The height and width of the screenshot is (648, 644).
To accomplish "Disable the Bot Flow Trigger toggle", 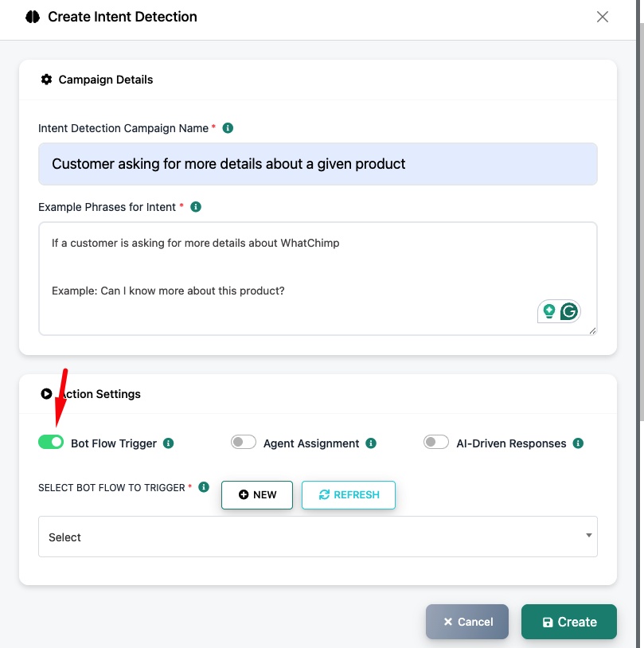I will tap(51, 442).
